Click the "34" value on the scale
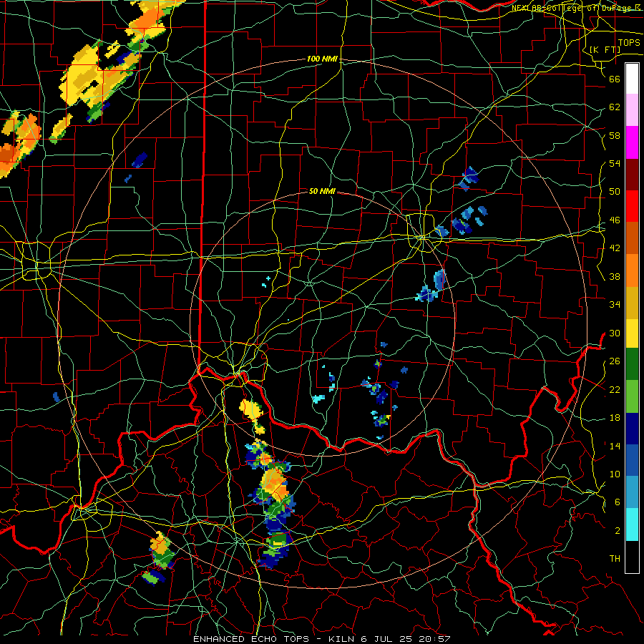Viewport: 644px width, 644px height. (x=615, y=305)
